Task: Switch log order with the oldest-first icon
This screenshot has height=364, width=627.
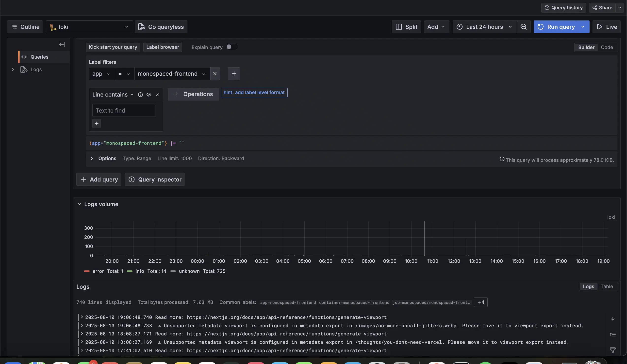Action: pyautogui.click(x=613, y=334)
